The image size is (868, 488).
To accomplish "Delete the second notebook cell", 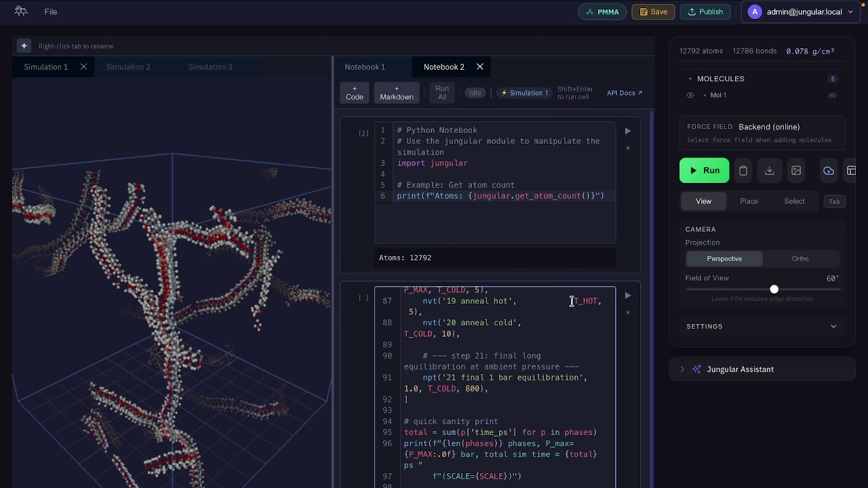I will pos(628,312).
